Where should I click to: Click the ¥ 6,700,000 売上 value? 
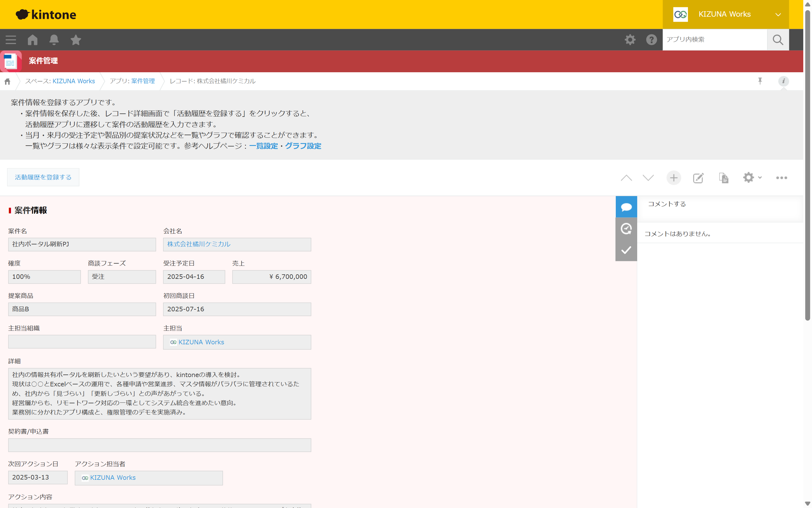pos(272,277)
